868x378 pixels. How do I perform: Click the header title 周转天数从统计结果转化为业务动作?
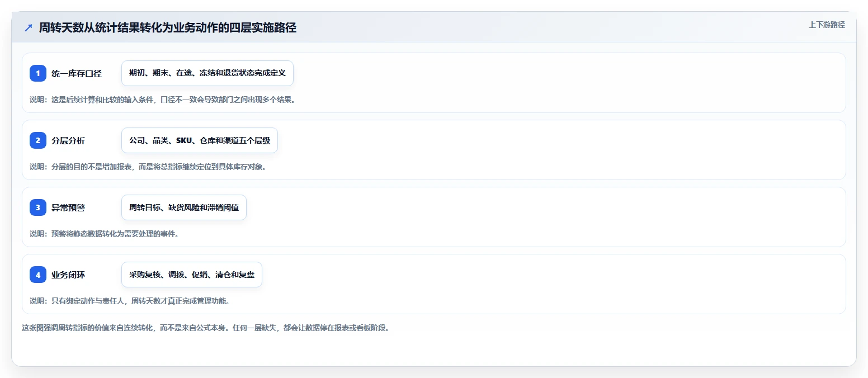pos(168,28)
